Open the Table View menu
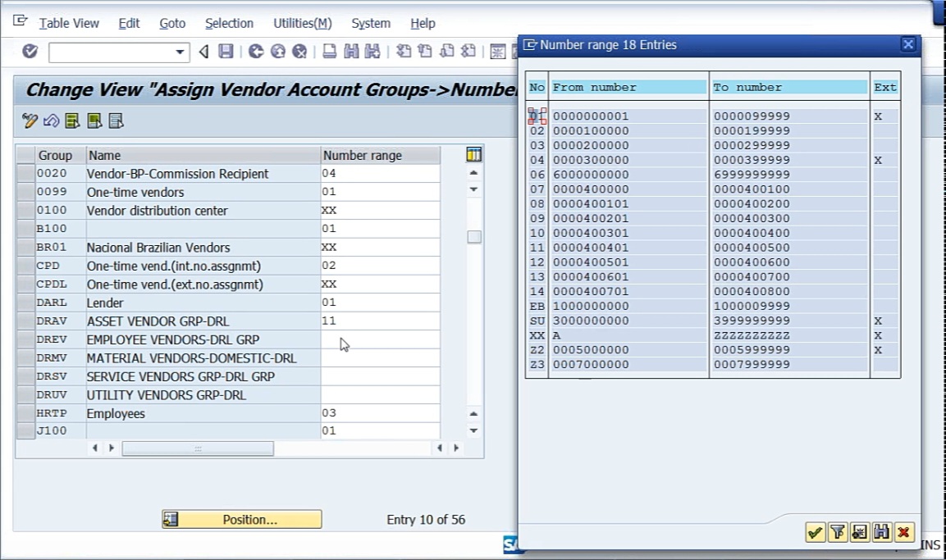 tap(69, 23)
